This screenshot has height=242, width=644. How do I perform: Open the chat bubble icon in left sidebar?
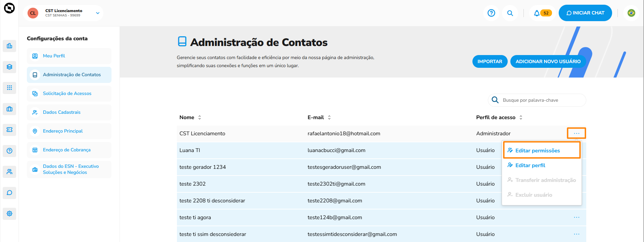[x=9, y=193]
